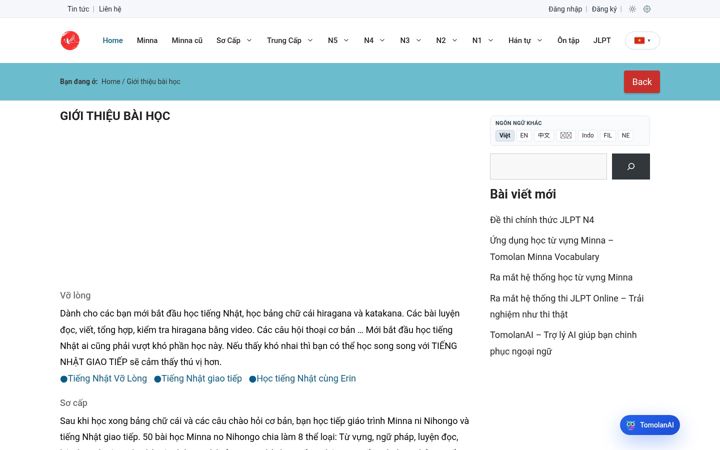Click Đăng ký to register
Image resolution: width=720 pixels, height=450 pixels.
coord(604,9)
